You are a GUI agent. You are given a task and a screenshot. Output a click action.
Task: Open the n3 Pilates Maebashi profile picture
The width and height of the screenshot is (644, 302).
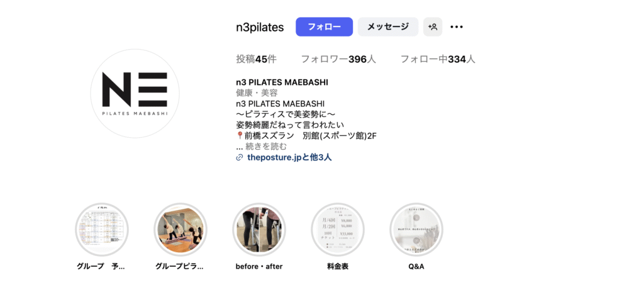point(135,93)
